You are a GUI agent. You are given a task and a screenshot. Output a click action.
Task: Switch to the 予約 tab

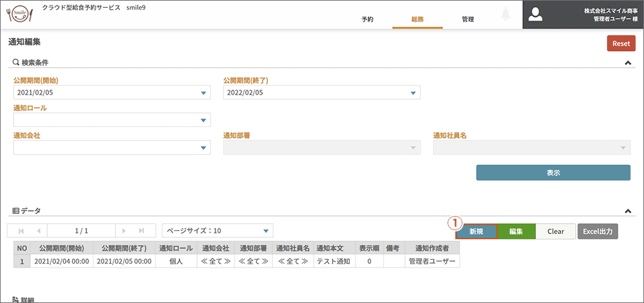[x=367, y=19]
